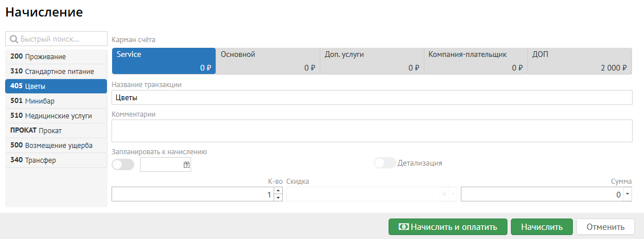Select 501 Минибар from the list
Image resolution: width=644 pixels, height=239 pixels.
pyautogui.click(x=56, y=101)
